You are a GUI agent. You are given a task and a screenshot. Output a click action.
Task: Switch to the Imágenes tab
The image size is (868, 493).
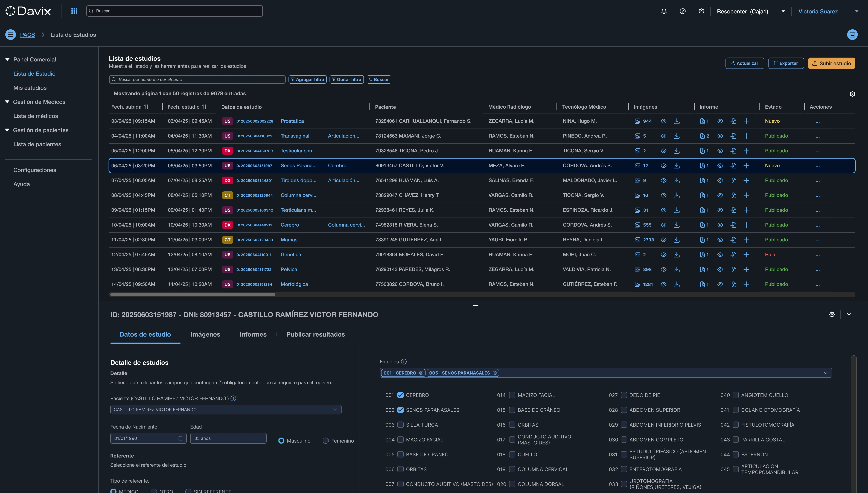tap(205, 334)
